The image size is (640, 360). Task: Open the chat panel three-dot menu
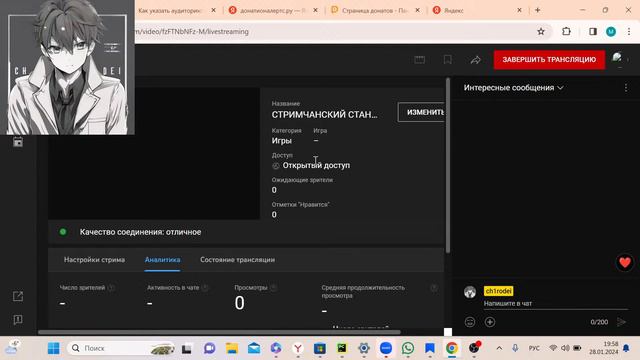point(626,88)
